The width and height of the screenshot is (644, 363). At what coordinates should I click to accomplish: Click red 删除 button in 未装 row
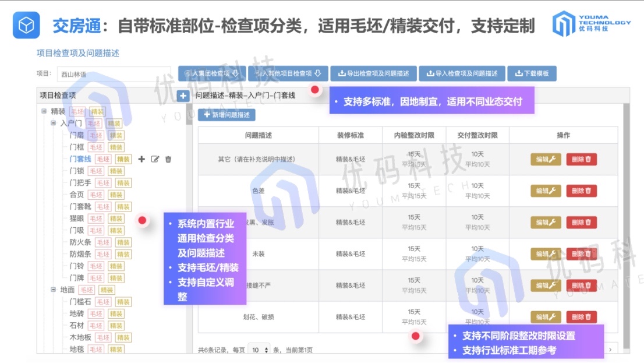[x=581, y=254]
